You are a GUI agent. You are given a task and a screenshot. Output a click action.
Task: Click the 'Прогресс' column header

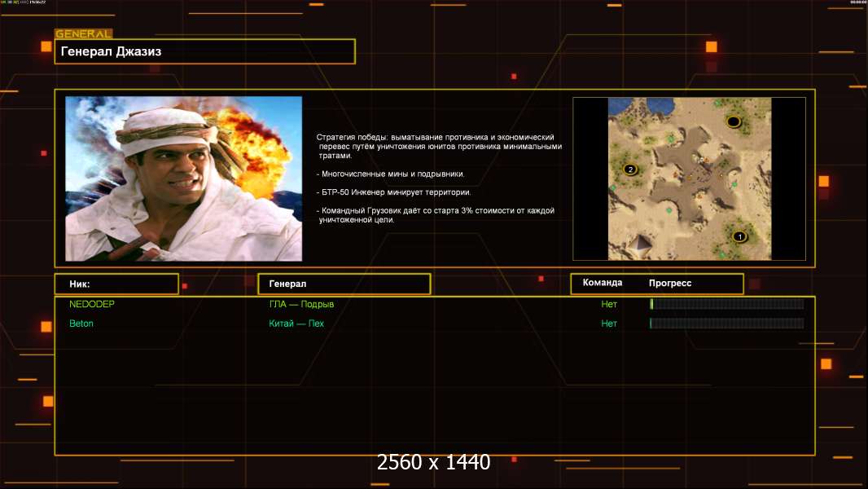670,283
